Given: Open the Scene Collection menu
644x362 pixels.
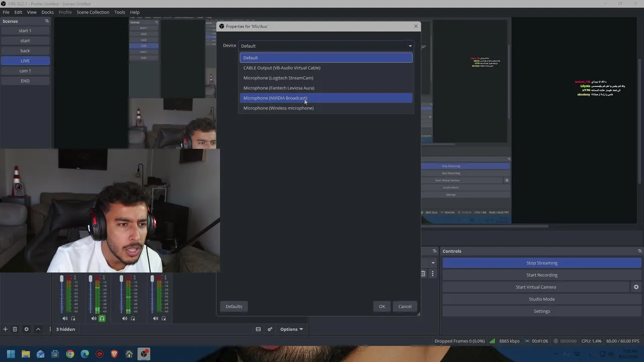Looking at the screenshot, I should coord(93,12).
